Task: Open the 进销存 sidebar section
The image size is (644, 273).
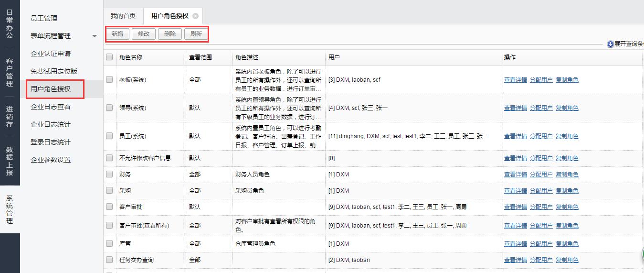Action: coord(10,117)
